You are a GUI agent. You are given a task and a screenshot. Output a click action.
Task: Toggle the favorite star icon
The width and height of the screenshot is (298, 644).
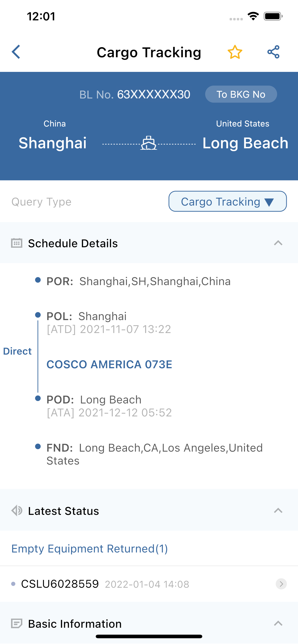click(235, 52)
